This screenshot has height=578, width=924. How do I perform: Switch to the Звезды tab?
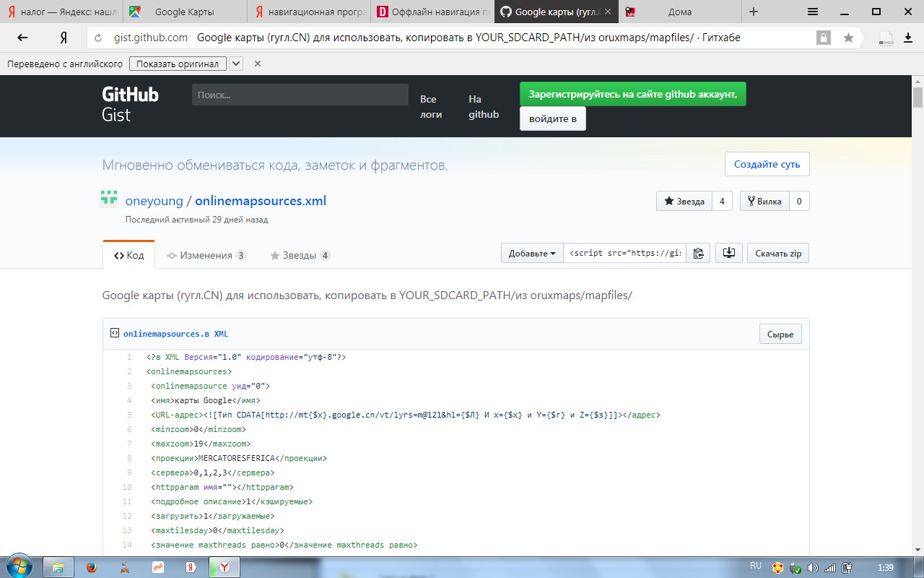tap(300, 255)
